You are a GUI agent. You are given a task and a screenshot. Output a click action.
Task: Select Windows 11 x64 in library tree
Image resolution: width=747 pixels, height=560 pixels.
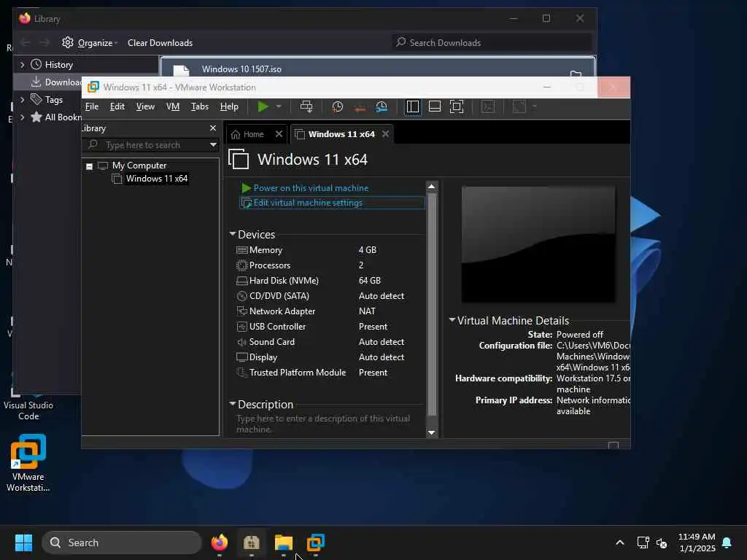(x=156, y=179)
